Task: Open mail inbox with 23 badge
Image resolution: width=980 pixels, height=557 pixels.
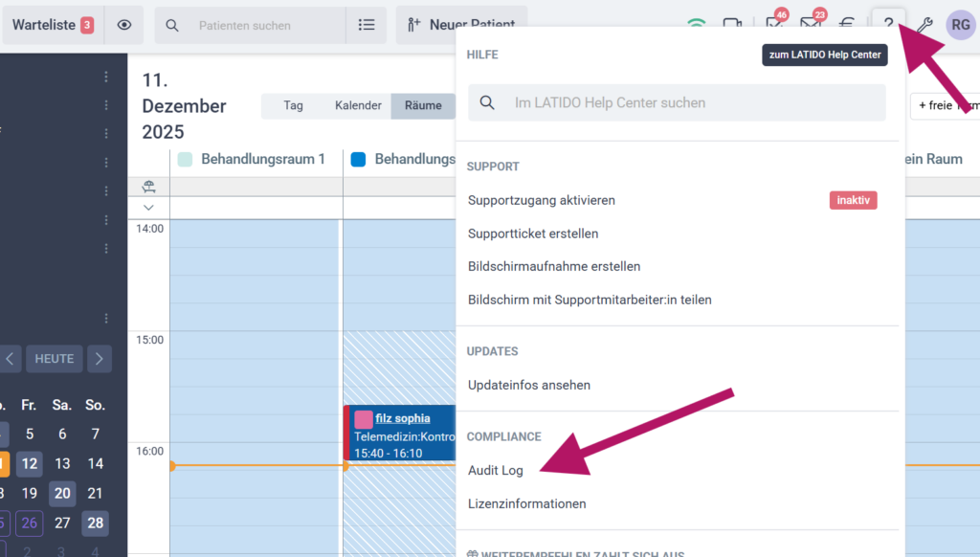Action: point(811,25)
